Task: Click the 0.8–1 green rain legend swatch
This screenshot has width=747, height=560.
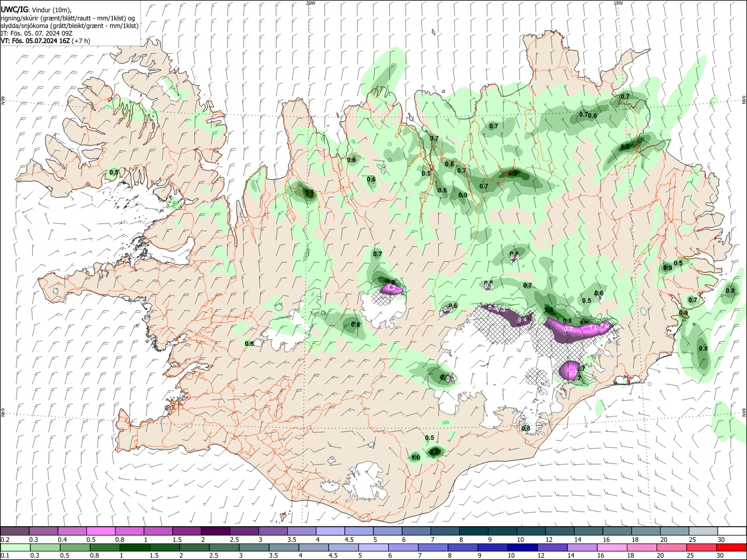Action: click(x=106, y=548)
